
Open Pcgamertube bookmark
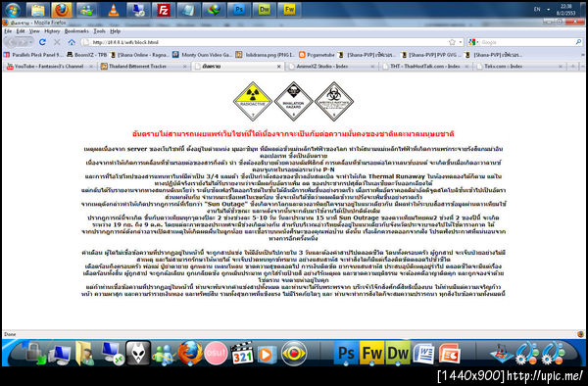pyautogui.click(x=318, y=55)
